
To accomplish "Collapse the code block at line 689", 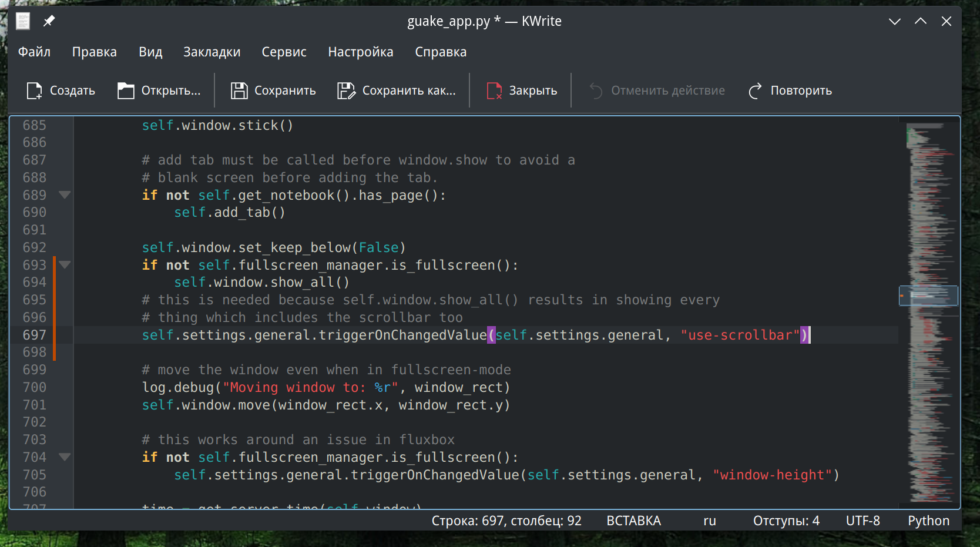I will pyautogui.click(x=65, y=195).
